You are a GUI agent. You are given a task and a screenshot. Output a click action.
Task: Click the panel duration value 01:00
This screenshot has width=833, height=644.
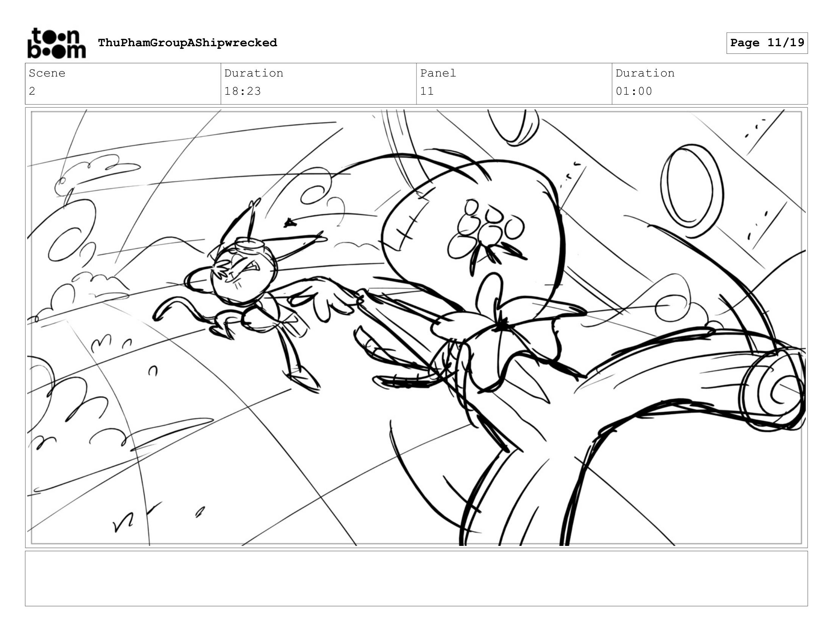634,91
